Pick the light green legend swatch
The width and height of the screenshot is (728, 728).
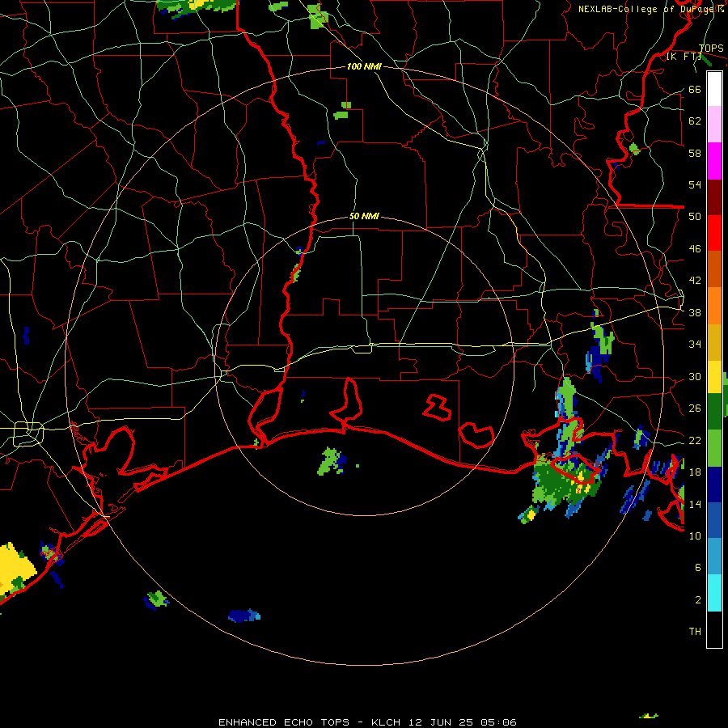point(714,448)
